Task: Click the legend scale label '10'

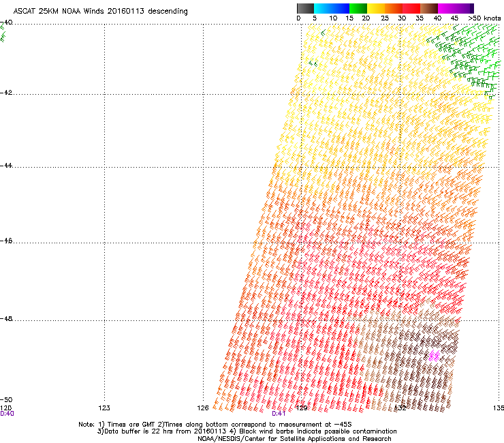Action: pos(333,18)
